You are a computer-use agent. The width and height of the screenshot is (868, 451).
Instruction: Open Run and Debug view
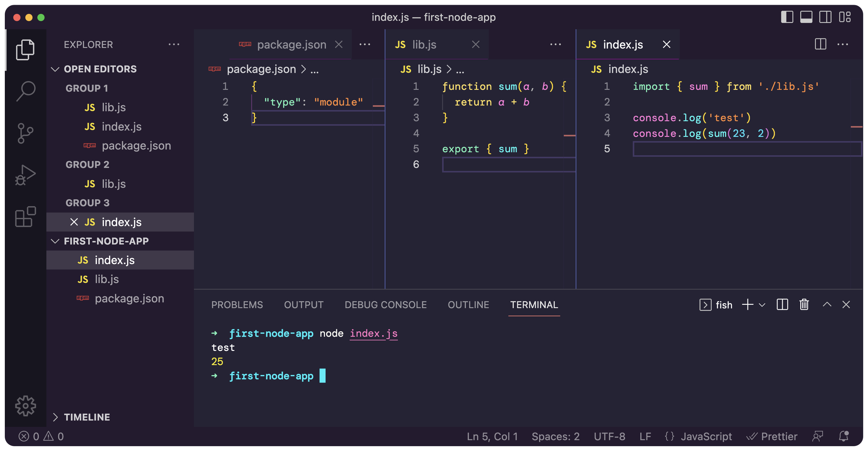(x=26, y=175)
